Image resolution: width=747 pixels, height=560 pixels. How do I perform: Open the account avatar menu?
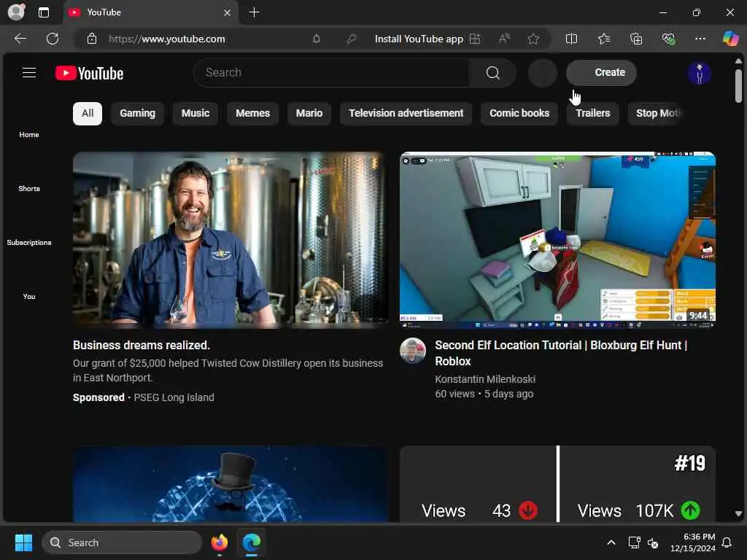pyautogui.click(x=699, y=74)
